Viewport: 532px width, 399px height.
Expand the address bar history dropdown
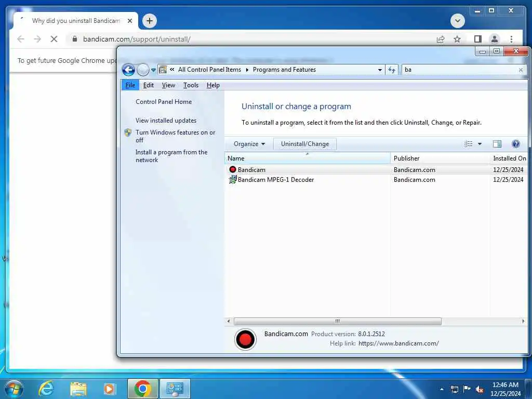tap(380, 70)
